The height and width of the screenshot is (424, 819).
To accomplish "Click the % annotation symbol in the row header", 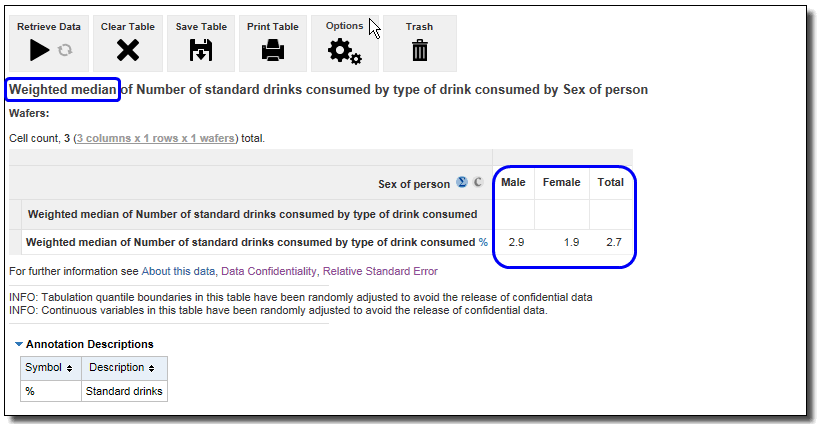I will [483, 242].
